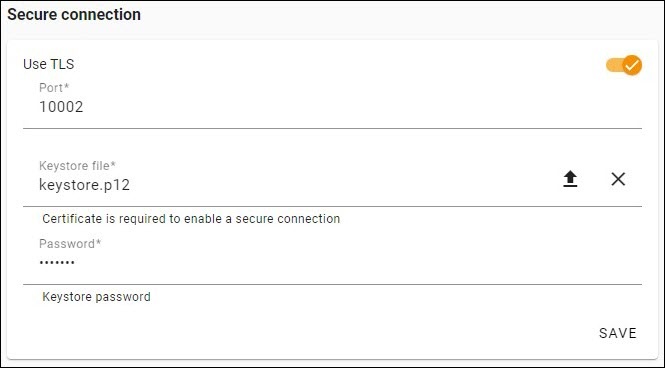
Task: Click the Keystore password helper text
Action: (96, 297)
